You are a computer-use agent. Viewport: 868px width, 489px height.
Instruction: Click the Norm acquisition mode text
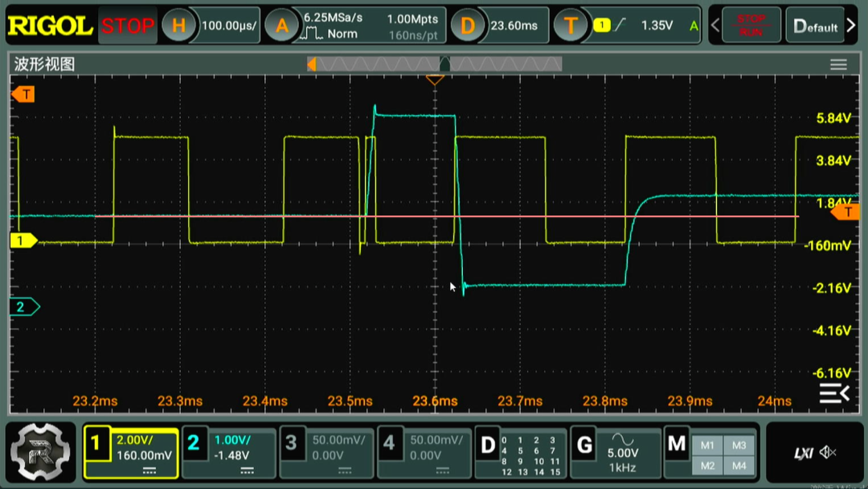coord(342,34)
